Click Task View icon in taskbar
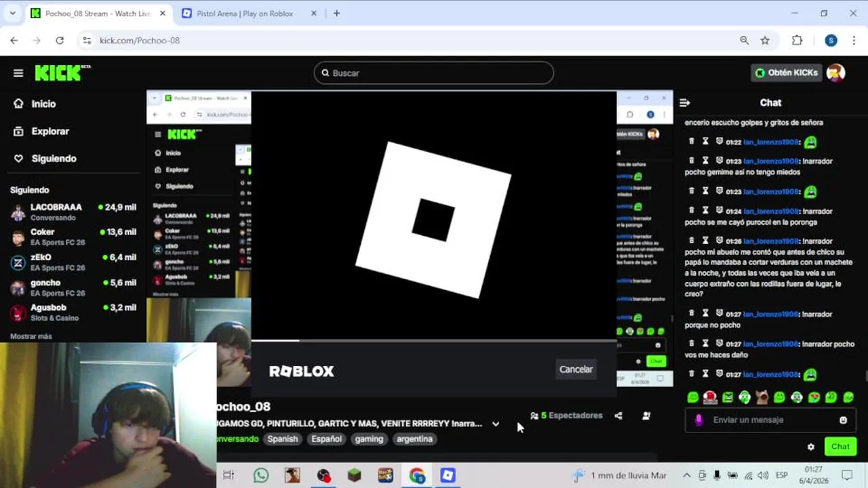Image resolution: width=868 pixels, height=488 pixels. pos(229,475)
